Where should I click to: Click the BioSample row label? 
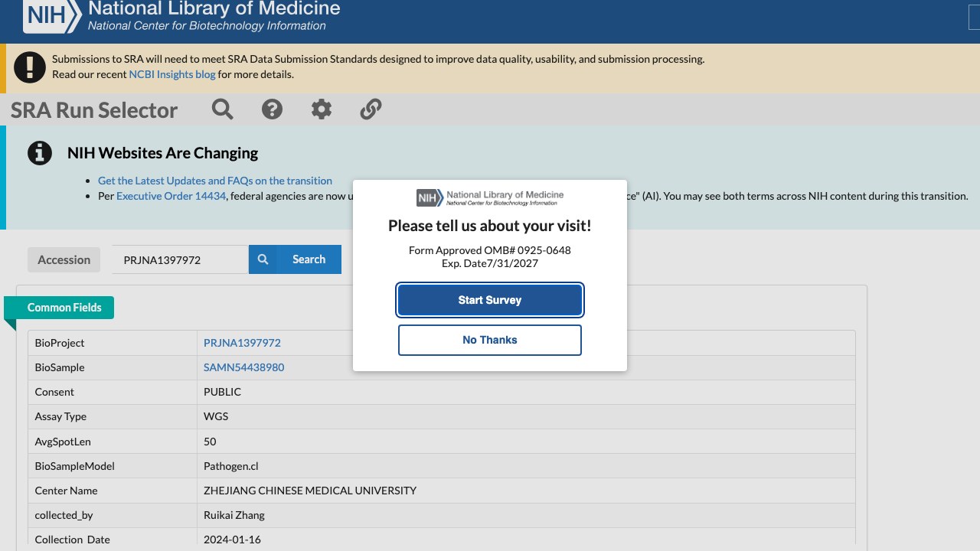pos(60,367)
